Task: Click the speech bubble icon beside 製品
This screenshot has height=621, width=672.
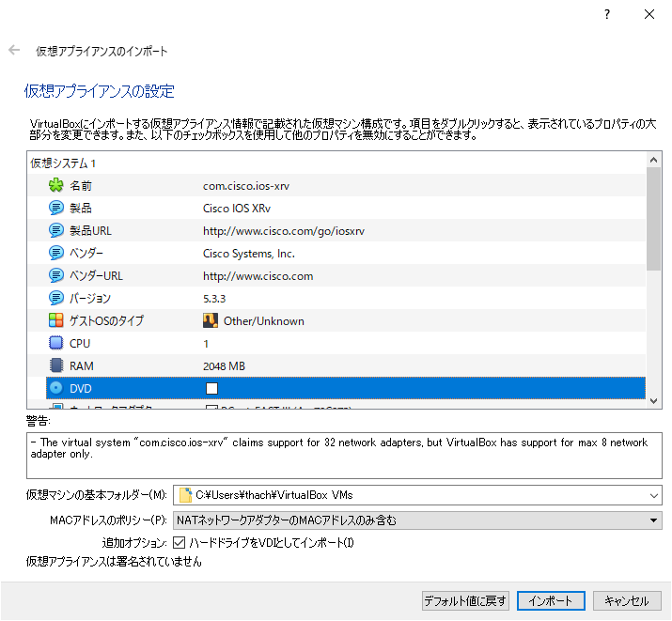Action: (x=55, y=209)
